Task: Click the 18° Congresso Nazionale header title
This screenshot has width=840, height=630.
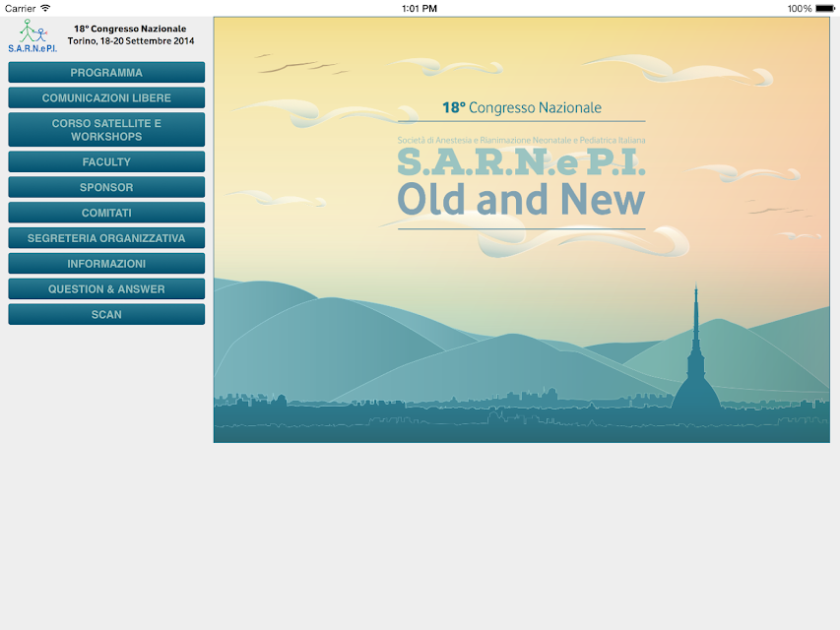Action: pyautogui.click(x=130, y=29)
